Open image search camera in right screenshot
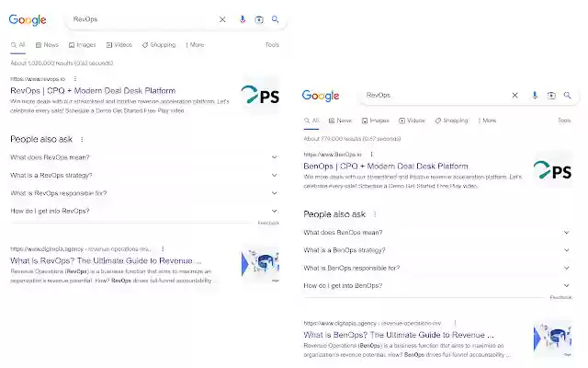Image resolution: width=588 pixels, height=368 pixels. 551,96
